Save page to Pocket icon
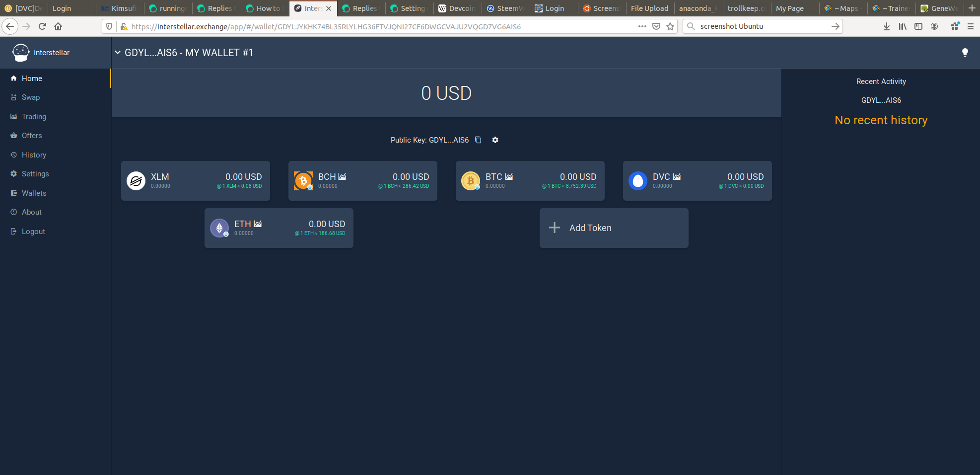This screenshot has width=980, height=475. click(x=656, y=26)
